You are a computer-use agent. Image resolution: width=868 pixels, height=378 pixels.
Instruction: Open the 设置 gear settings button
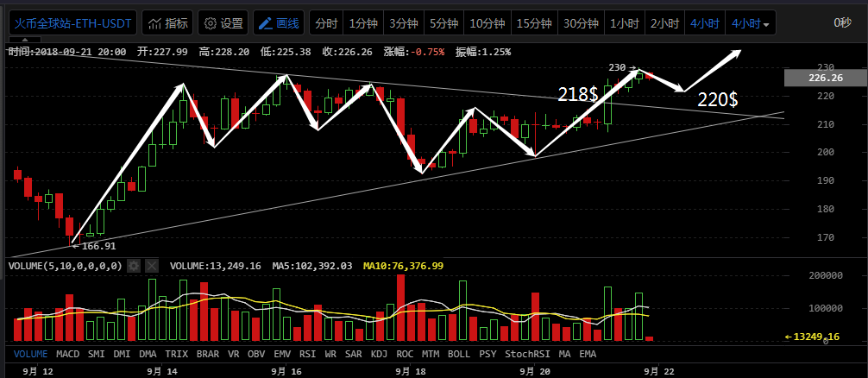pyautogui.click(x=222, y=23)
